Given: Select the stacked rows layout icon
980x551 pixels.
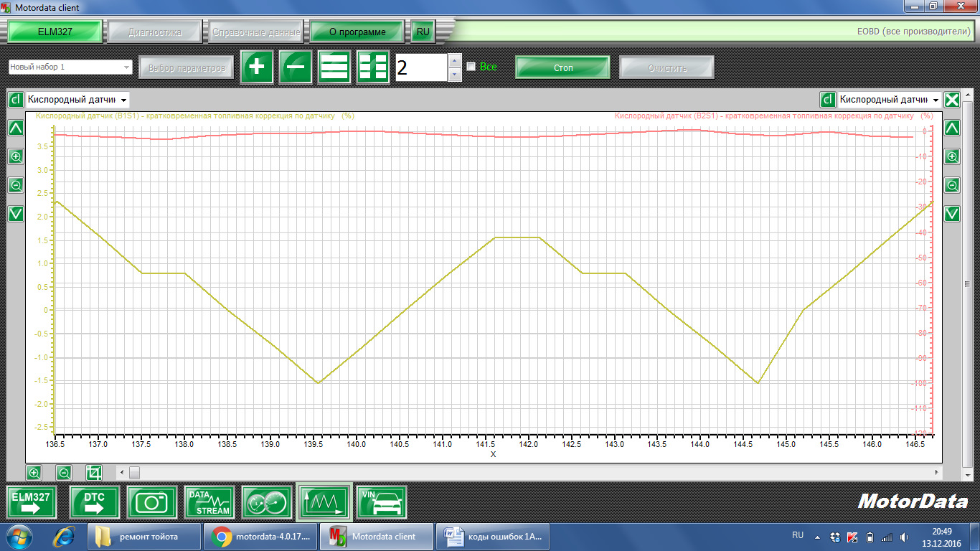Looking at the screenshot, I should coord(334,67).
